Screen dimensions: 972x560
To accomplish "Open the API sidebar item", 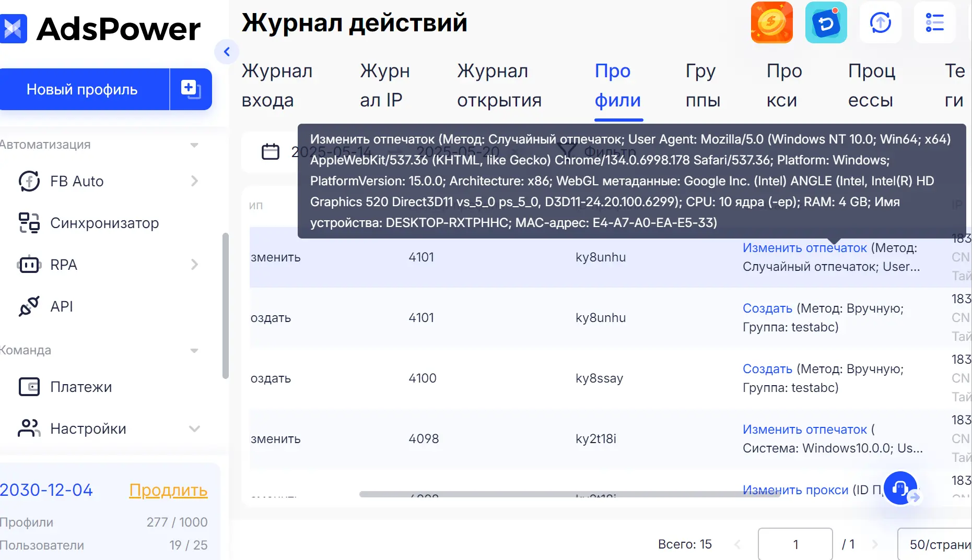I will tap(62, 306).
